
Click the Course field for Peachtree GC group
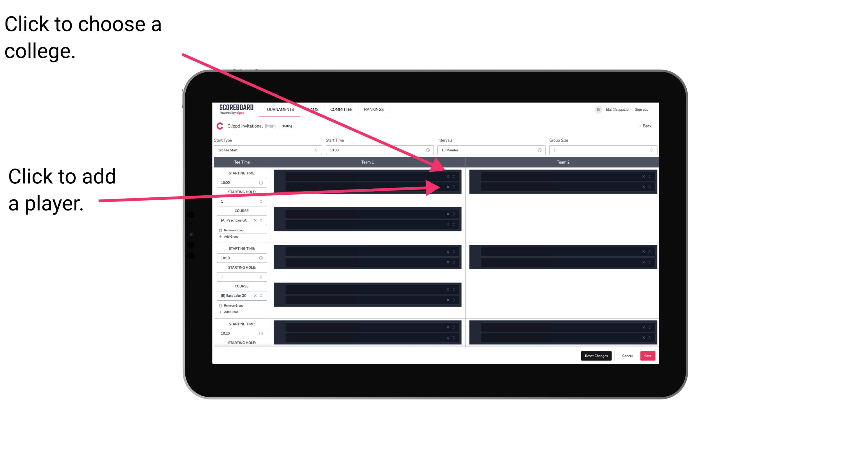240,220
